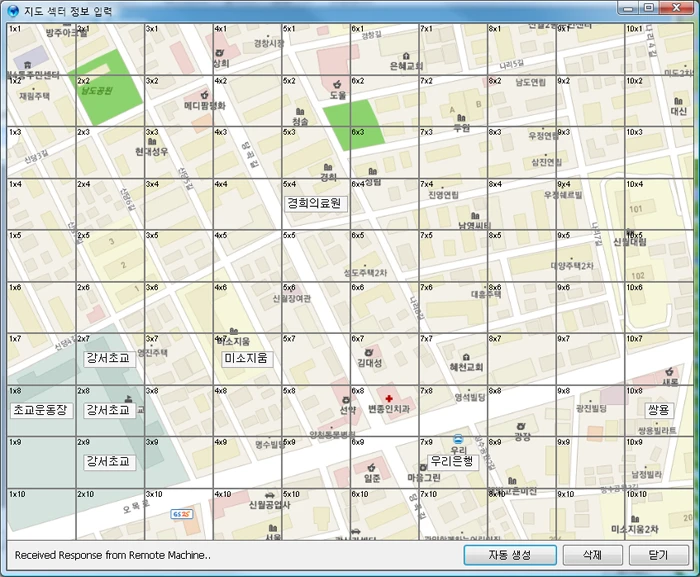Screen dimensions: 700x577
Task: Click the 김대성 pharmacy icon
Action: 369,352
